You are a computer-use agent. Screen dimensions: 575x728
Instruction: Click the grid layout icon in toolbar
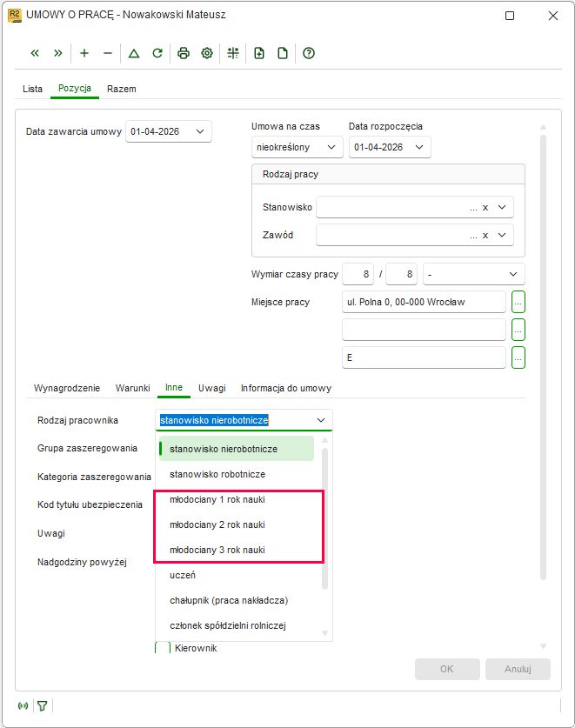[233, 53]
